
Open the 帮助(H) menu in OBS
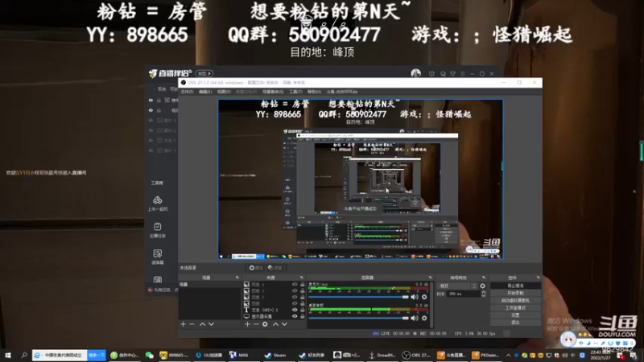click(x=314, y=92)
